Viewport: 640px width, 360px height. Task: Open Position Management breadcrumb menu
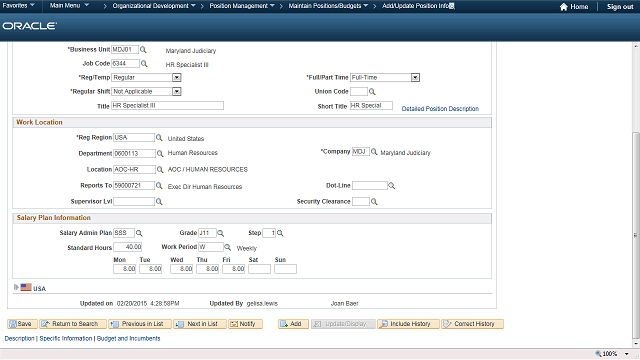pyautogui.click(x=242, y=6)
